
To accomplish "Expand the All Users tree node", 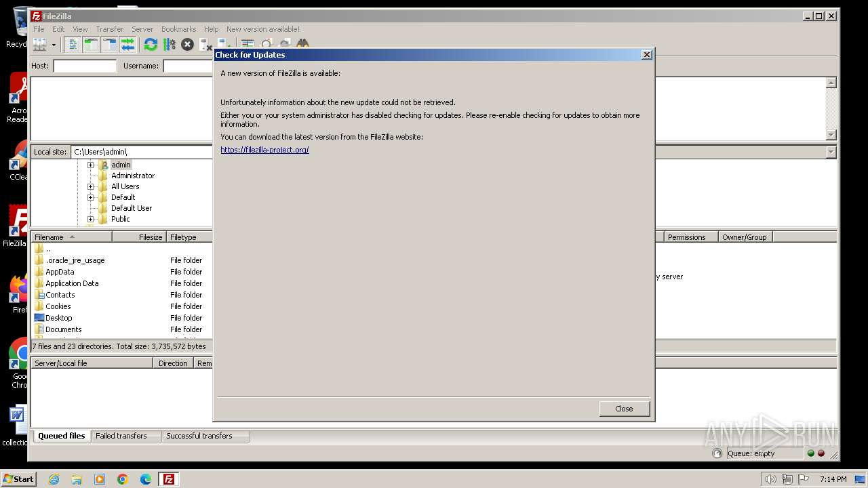I will 90,186.
